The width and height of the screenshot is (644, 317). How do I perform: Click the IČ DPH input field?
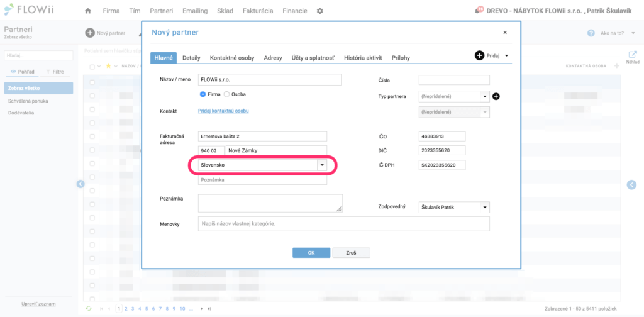click(442, 165)
